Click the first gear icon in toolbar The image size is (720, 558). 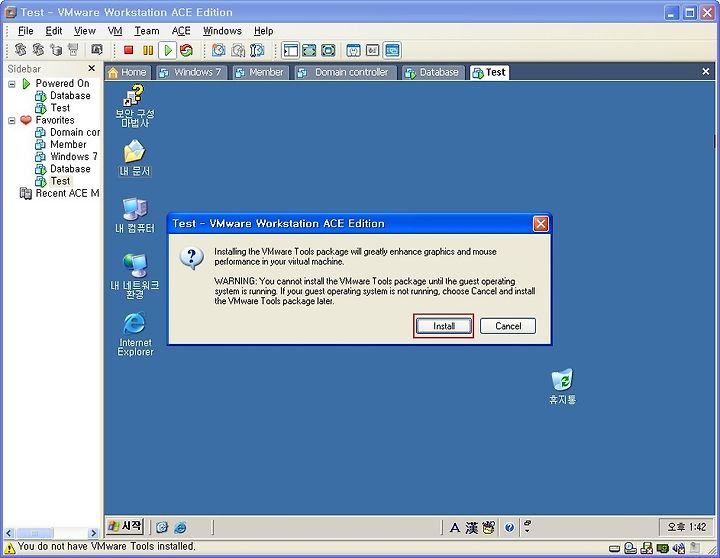point(20,49)
